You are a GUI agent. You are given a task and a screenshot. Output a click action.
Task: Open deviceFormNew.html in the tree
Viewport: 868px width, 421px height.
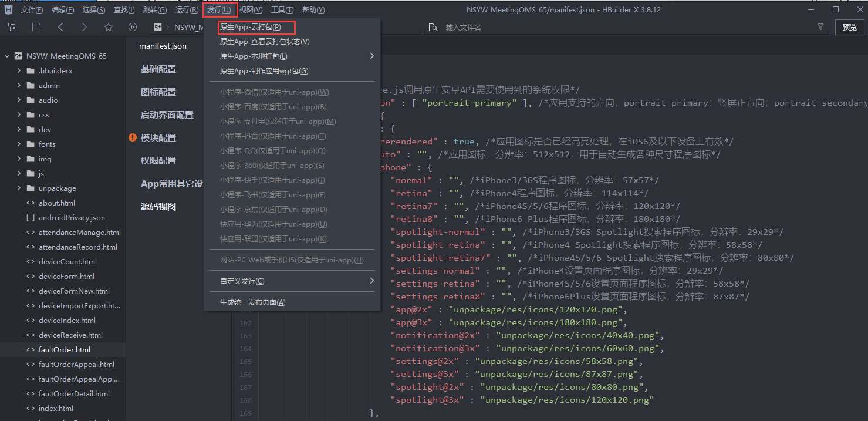pos(75,291)
